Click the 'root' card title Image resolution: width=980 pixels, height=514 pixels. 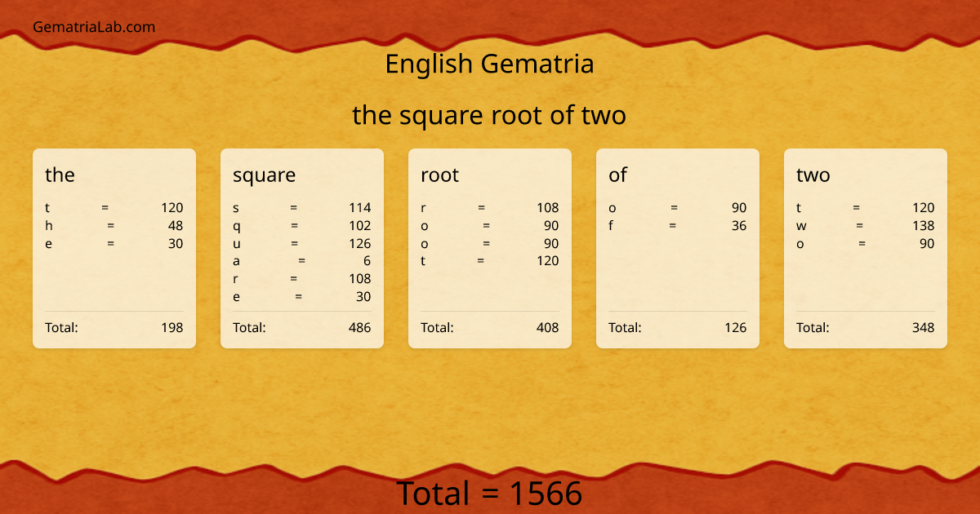coord(439,175)
